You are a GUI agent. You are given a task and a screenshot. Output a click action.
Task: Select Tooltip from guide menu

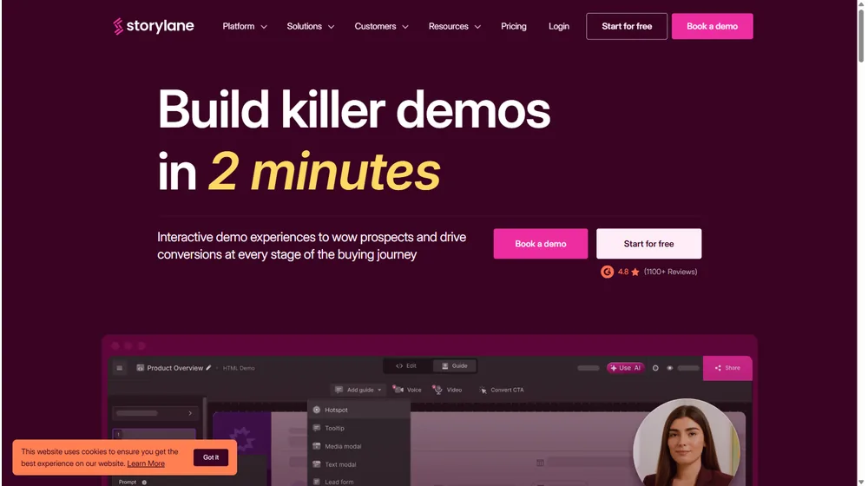(x=358, y=428)
